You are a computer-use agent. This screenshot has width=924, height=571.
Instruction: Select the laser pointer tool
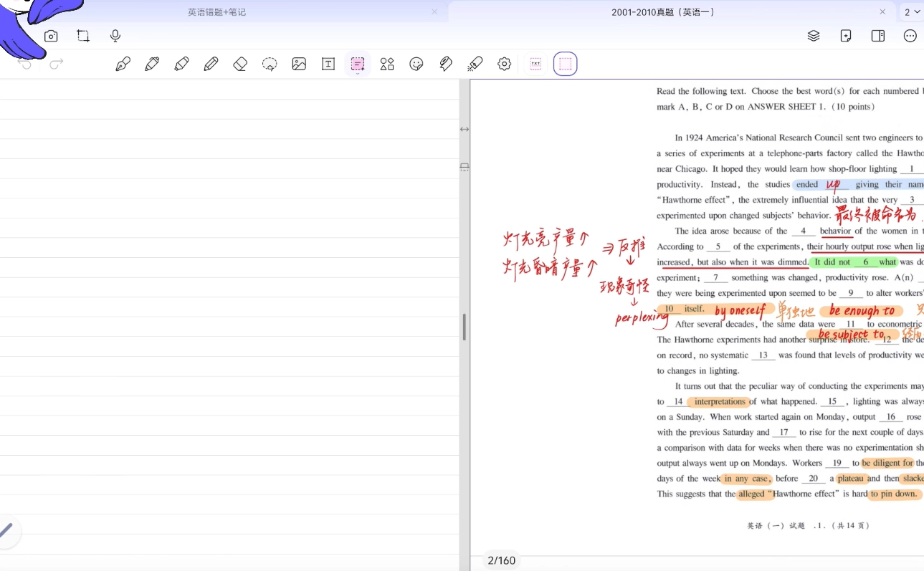click(x=475, y=64)
